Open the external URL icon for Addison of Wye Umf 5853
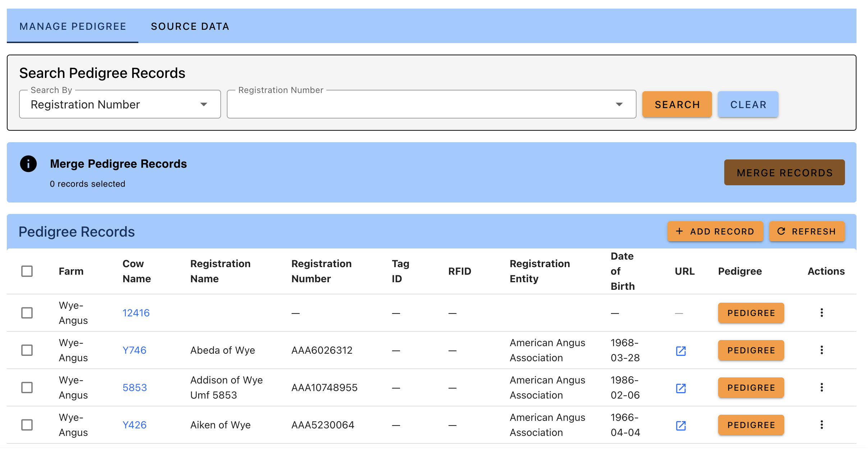Viewport: 868px width, 451px height. point(681,388)
